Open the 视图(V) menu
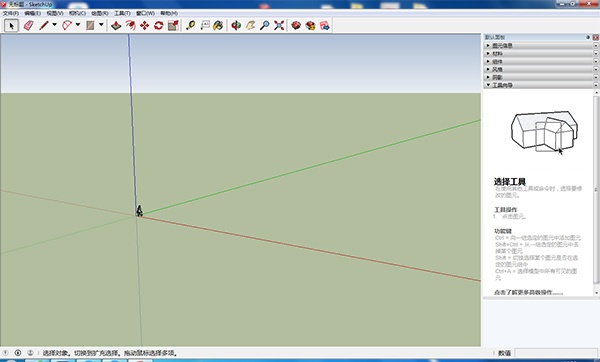The image size is (600, 362). point(55,13)
